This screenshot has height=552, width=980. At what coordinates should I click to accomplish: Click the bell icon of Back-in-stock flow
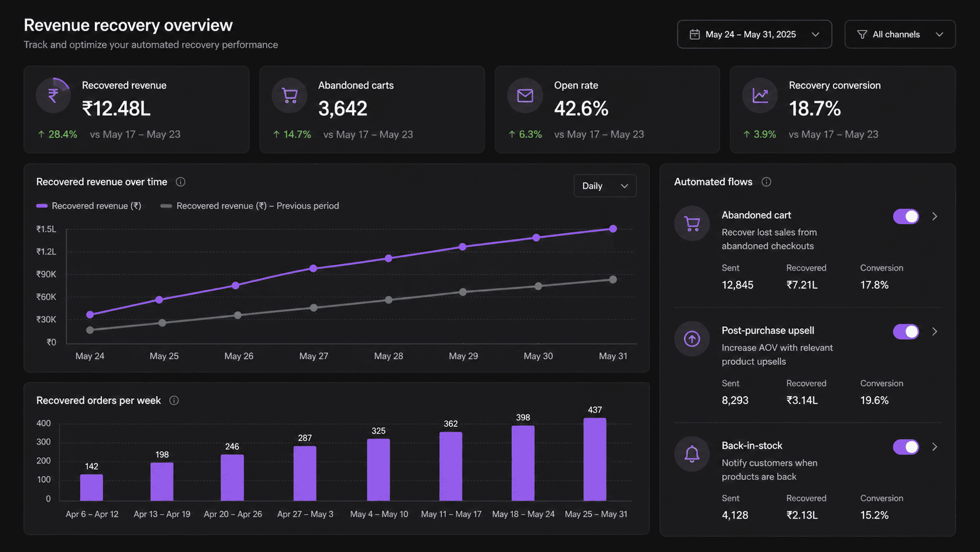(692, 454)
